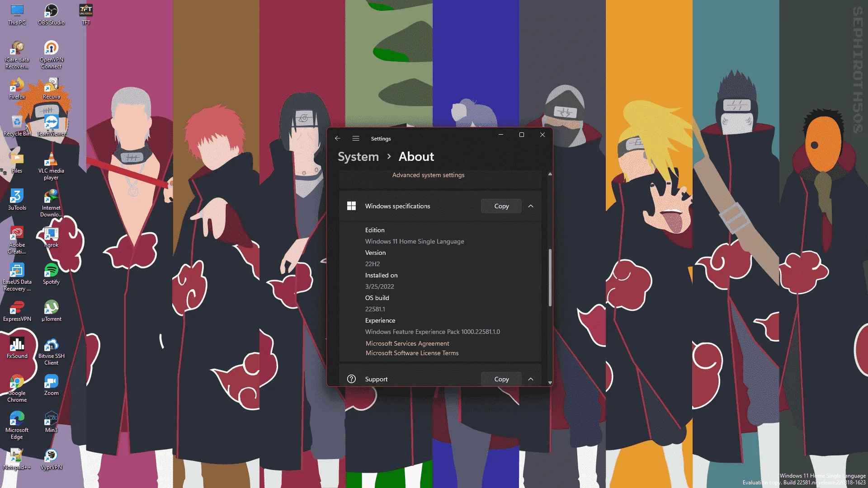The height and width of the screenshot is (488, 868).
Task: Launch OBS Studio from the desktop
Action: [51, 14]
